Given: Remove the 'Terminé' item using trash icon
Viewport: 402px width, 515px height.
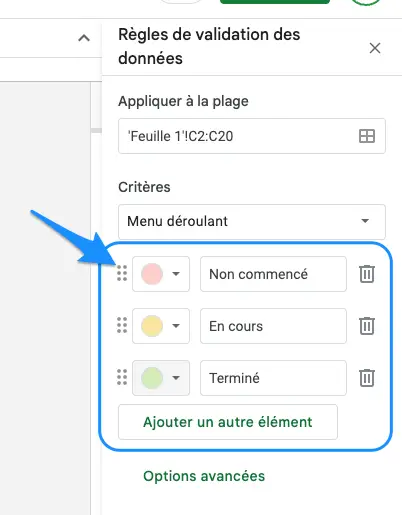Looking at the screenshot, I should coord(367,378).
